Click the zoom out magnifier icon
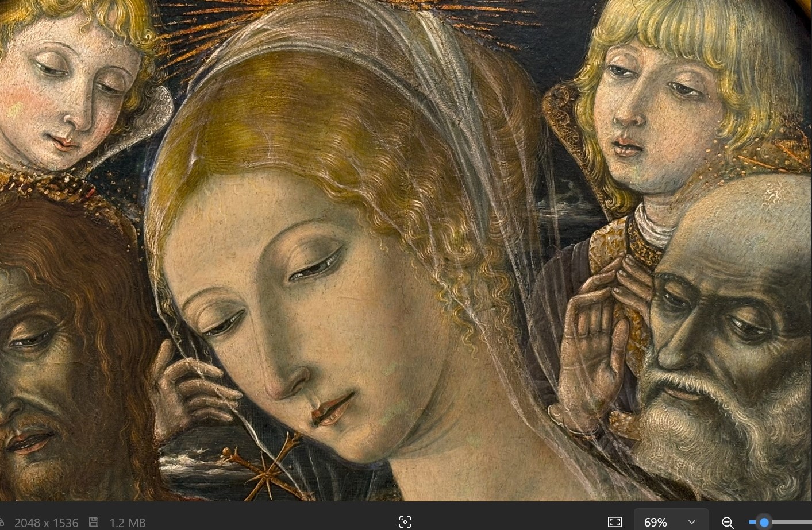The width and height of the screenshot is (812, 530). [728, 522]
